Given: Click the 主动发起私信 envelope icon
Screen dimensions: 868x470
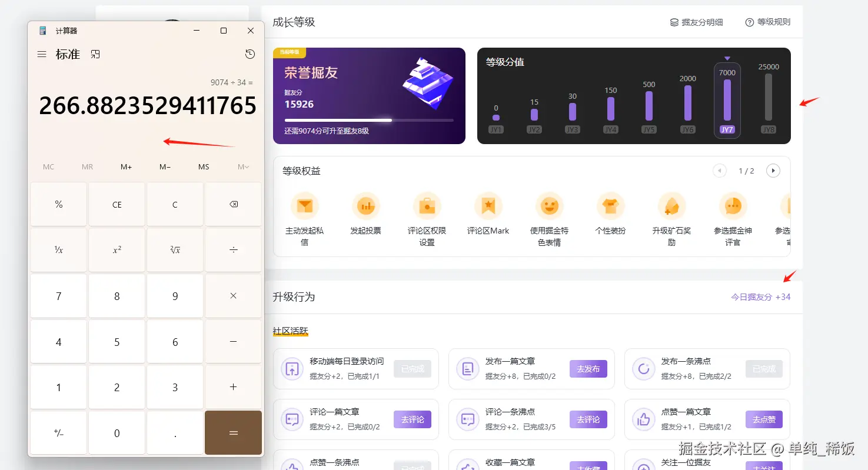Looking at the screenshot, I should pos(304,206).
